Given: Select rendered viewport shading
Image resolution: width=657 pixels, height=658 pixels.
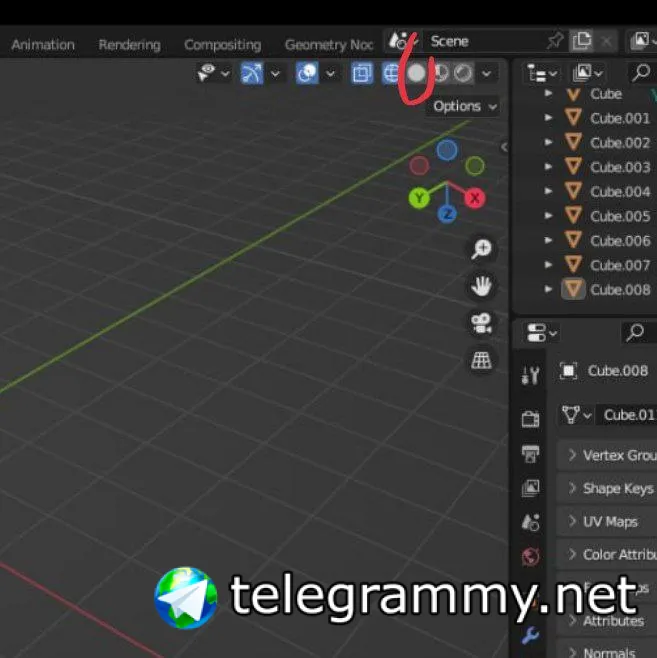Looking at the screenshot, I should tap(463, 74).
